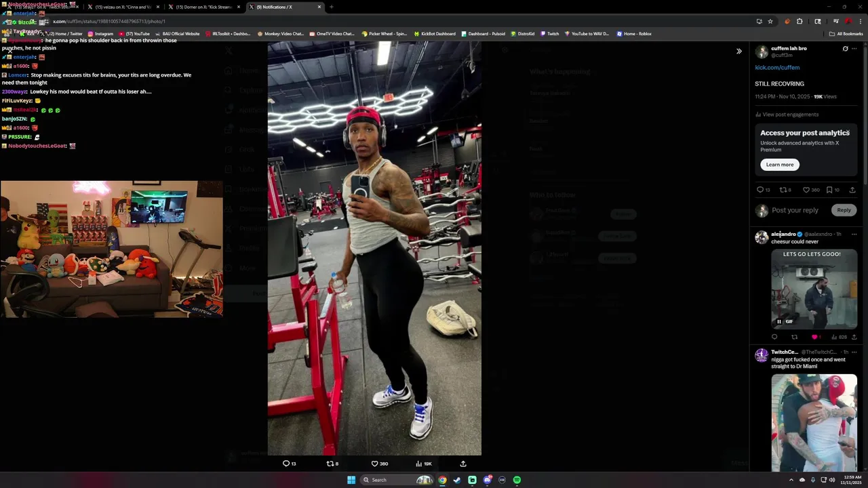Repost icon in sidebar post action row
Image resolution: width=868 pixels, height=488 pixels.
pyautogui.click(x=783, y=190)
